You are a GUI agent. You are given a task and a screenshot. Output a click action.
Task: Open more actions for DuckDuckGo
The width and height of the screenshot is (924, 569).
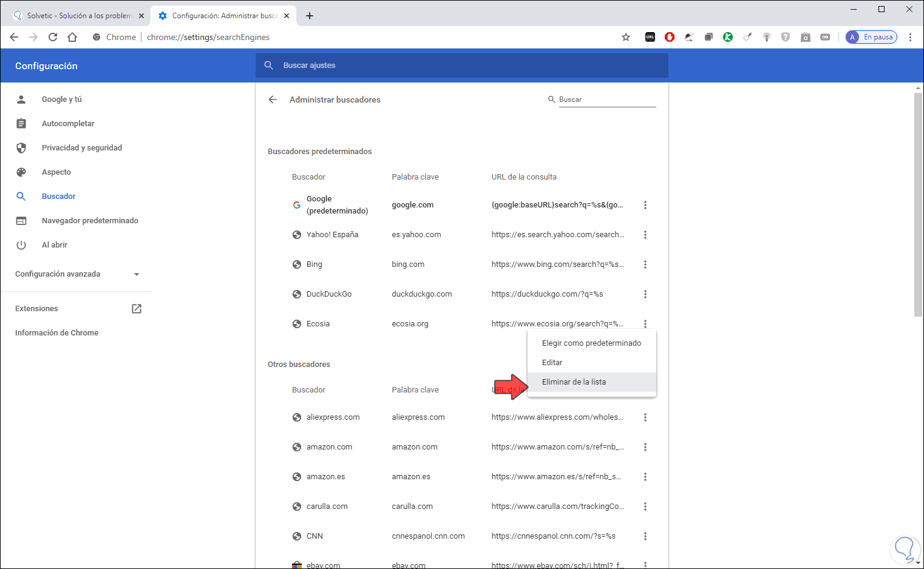click(x=645, y=294)
